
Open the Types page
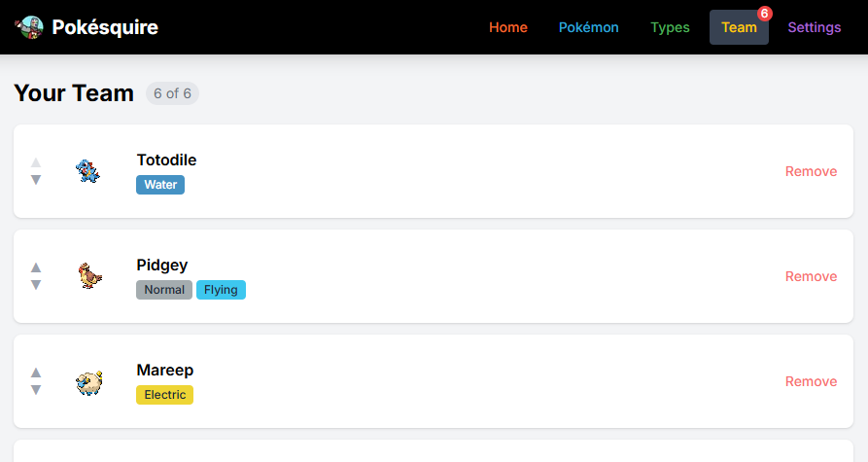pos(670,27)
